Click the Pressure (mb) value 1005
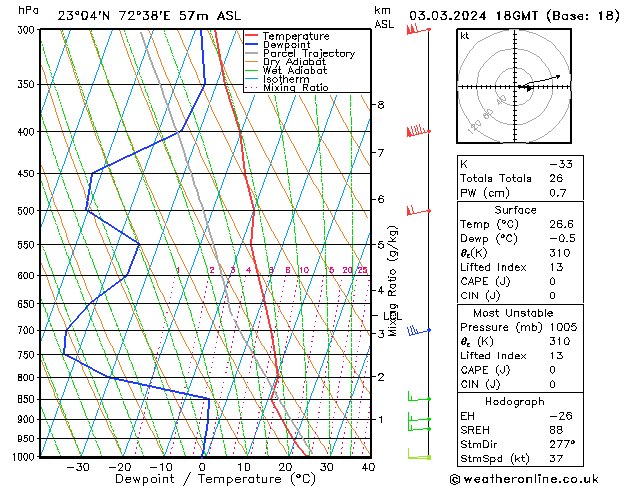This screenshot has height=486, width=629. [x=563, y=327]
